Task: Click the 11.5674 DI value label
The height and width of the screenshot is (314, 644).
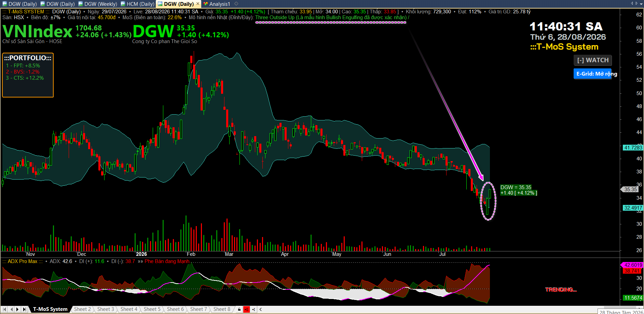Action: [x=633, y=298]
